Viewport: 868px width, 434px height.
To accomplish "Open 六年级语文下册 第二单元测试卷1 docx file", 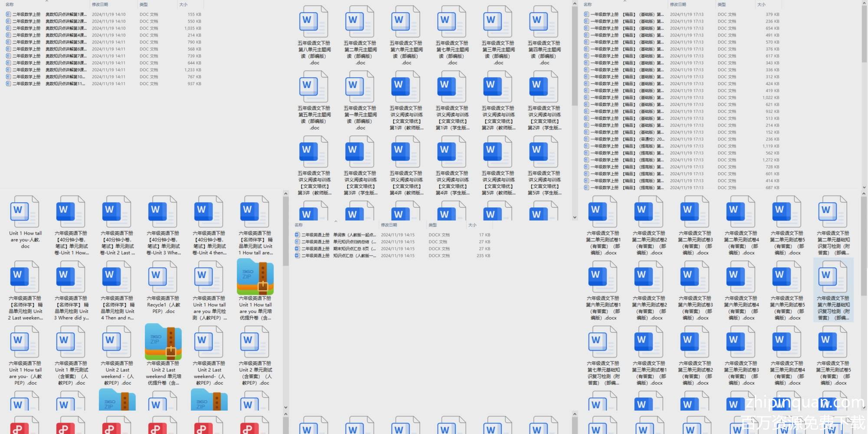I will pos(603,212).
